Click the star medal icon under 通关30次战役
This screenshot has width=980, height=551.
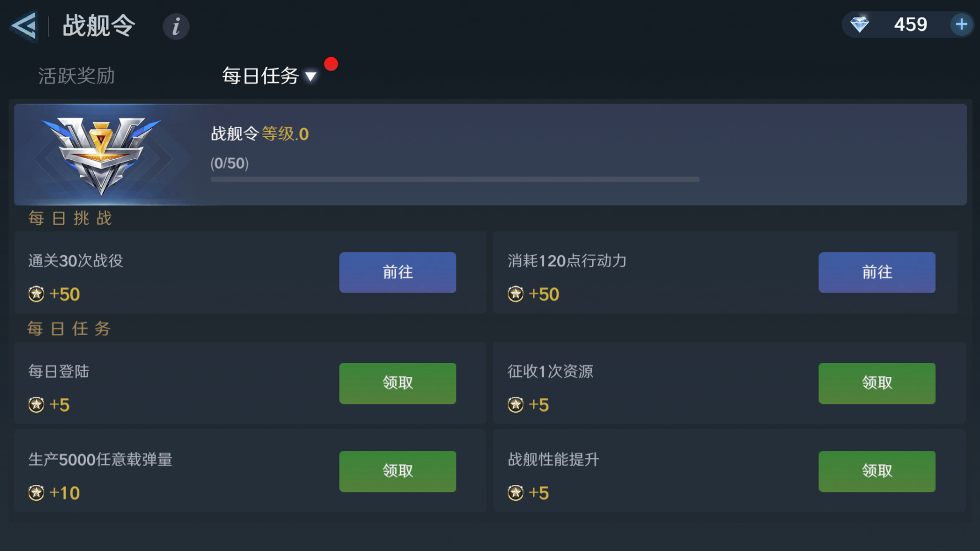click(36, 294)
